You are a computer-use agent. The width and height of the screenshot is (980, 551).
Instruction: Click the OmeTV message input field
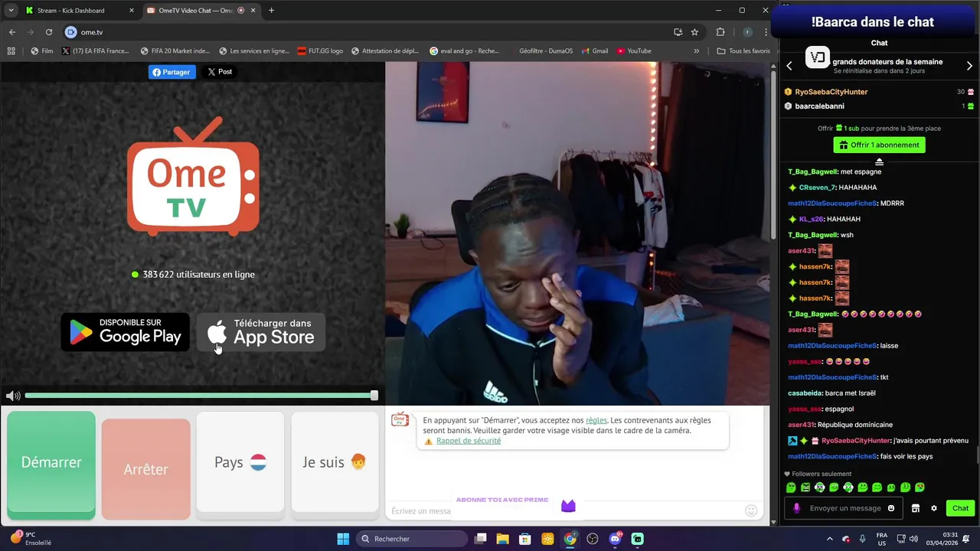(x=567, y=510)
